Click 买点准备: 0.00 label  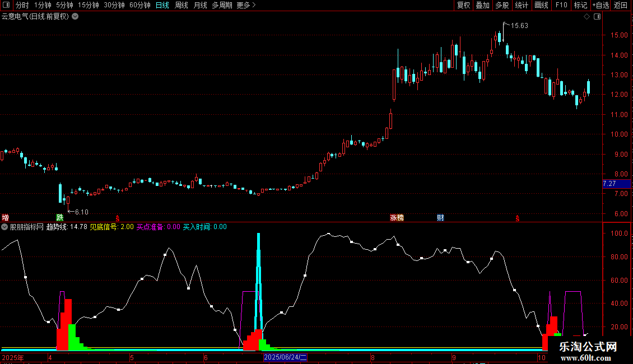[x=158, y=227]
